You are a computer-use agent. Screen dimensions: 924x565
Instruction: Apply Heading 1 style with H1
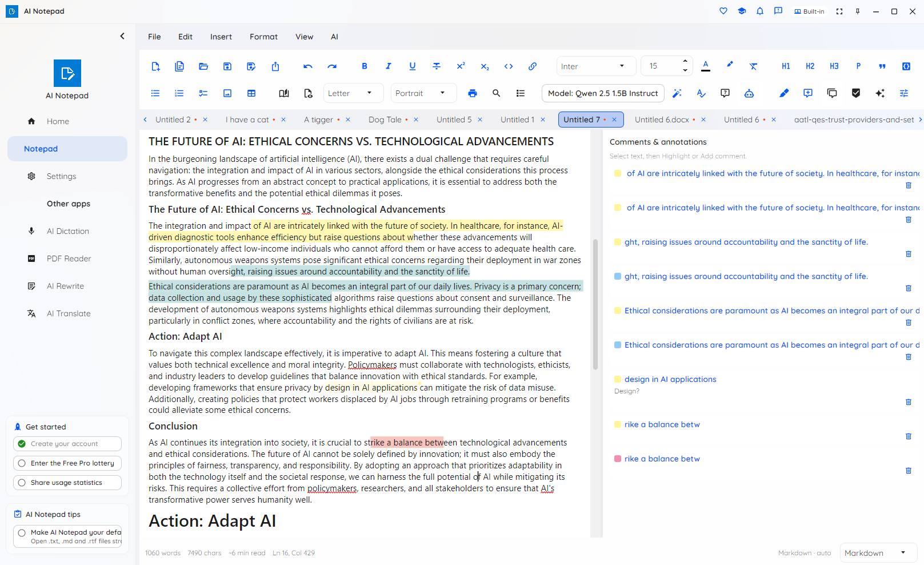[x=786, y=66]
